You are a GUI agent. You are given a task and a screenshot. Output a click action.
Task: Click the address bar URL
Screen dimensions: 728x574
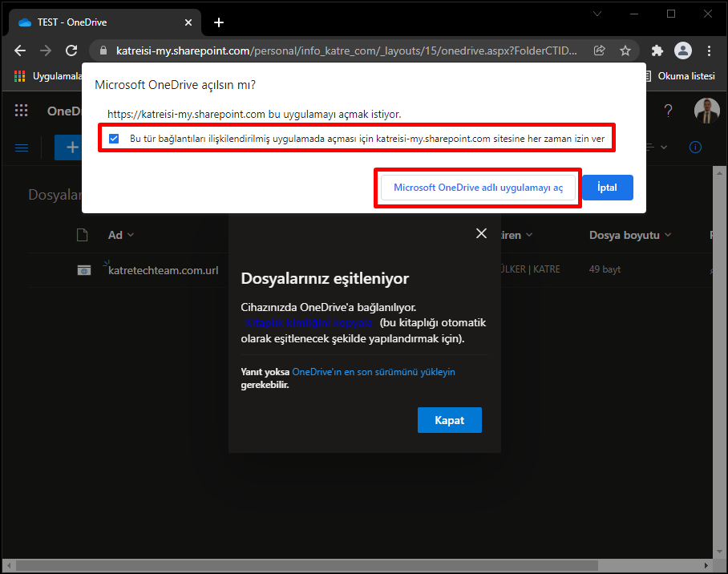pos(346,51)
